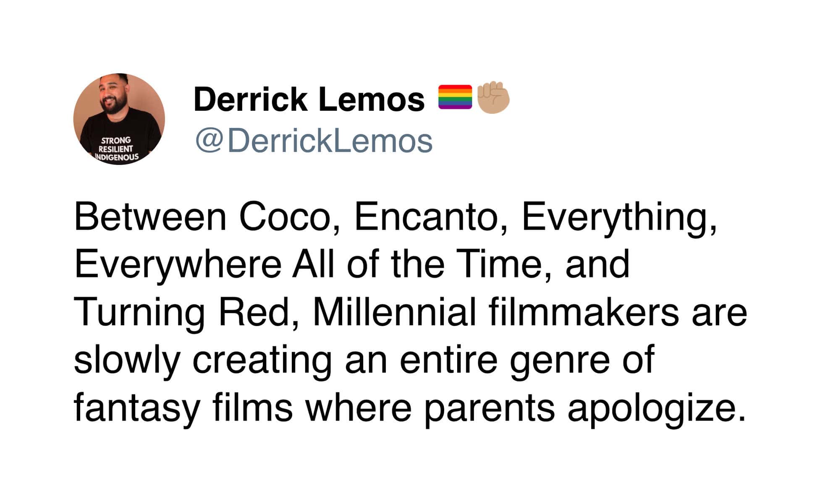This screenshot has width=825, height=504.
Task: Click the word "parents" in the tweet
Action: click(x=489, y=408)
